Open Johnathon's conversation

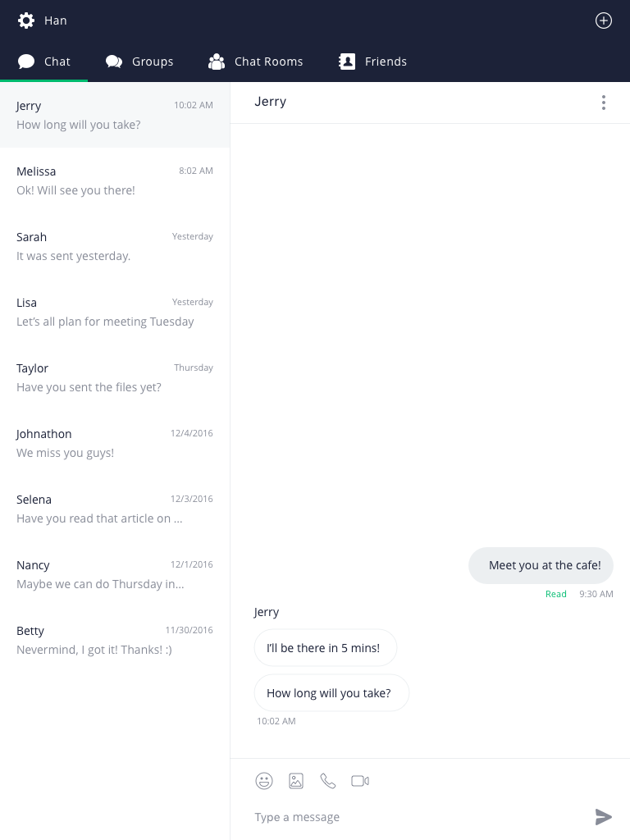115,443
